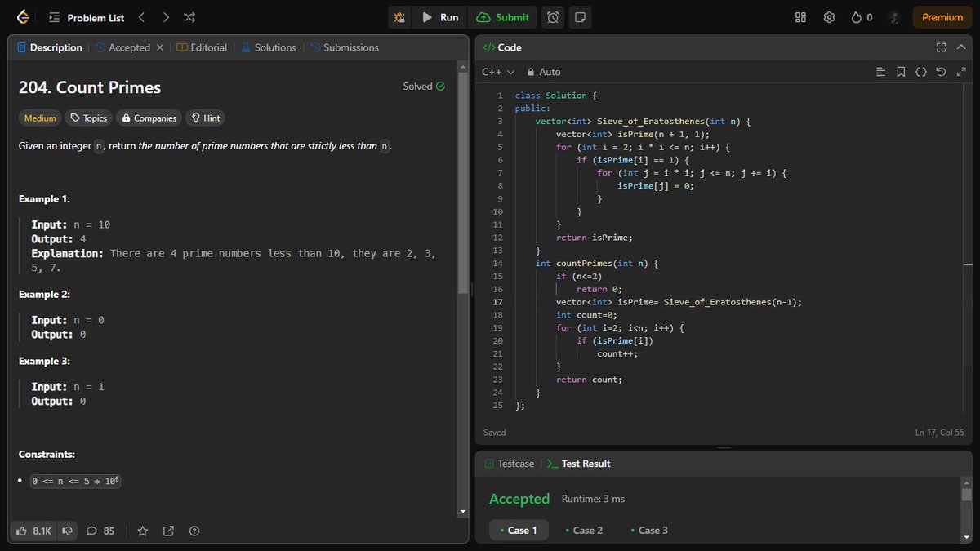980x551 pixels.
Task: Open the C++ language dropdown
Action: [x=498, y=72]
